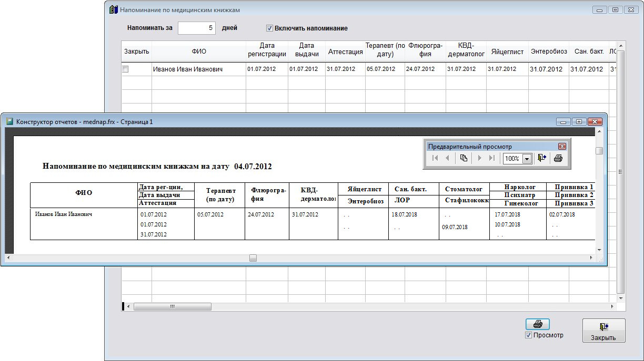Go to last page in preview toolbar

(x=492, y=158)
